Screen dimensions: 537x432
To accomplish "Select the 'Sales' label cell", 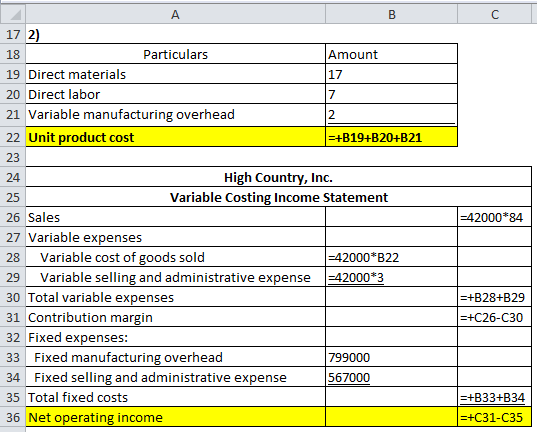I will [x=175, y=217].
